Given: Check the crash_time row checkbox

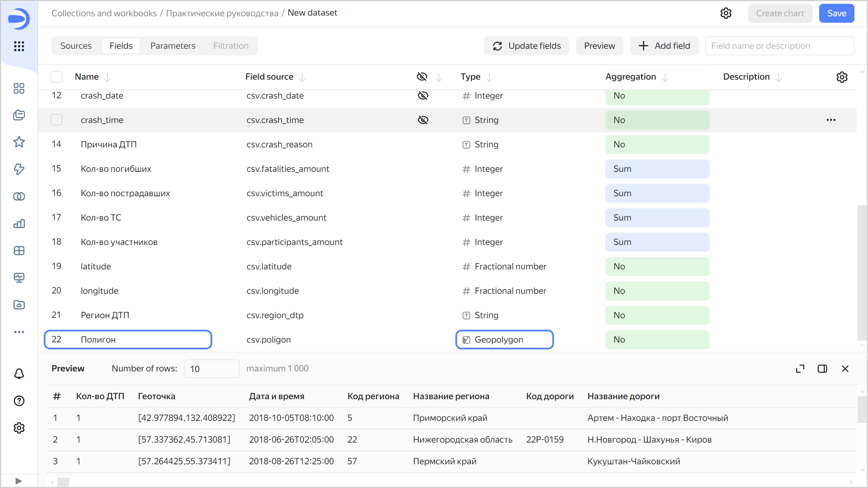Looking at the screenshot, I should pos(56,120).
